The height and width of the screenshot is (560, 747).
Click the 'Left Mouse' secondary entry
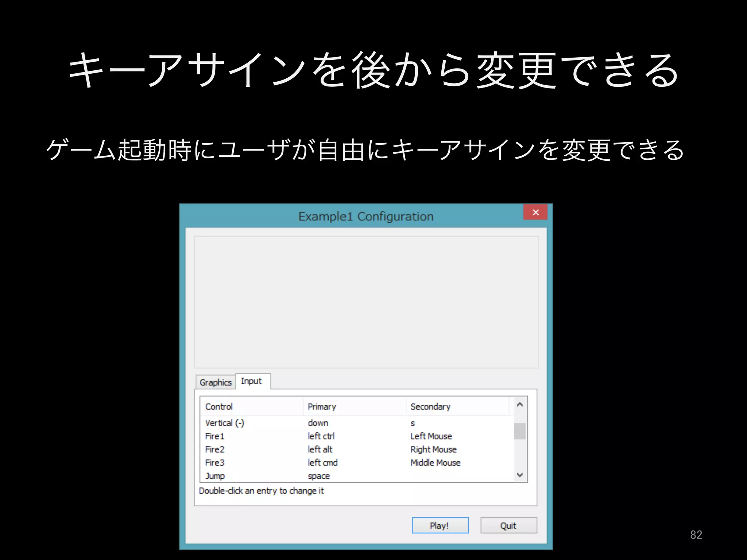coord(431,436)
